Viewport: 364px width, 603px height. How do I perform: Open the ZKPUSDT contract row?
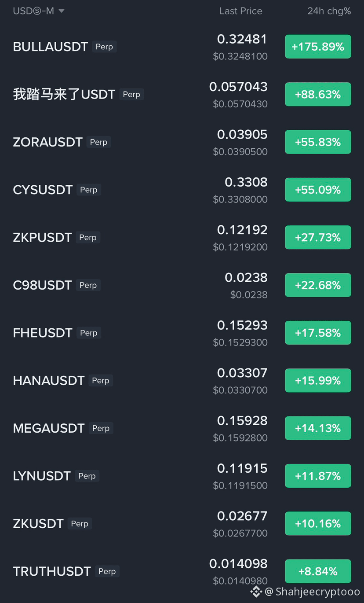[x=182, y=237]
